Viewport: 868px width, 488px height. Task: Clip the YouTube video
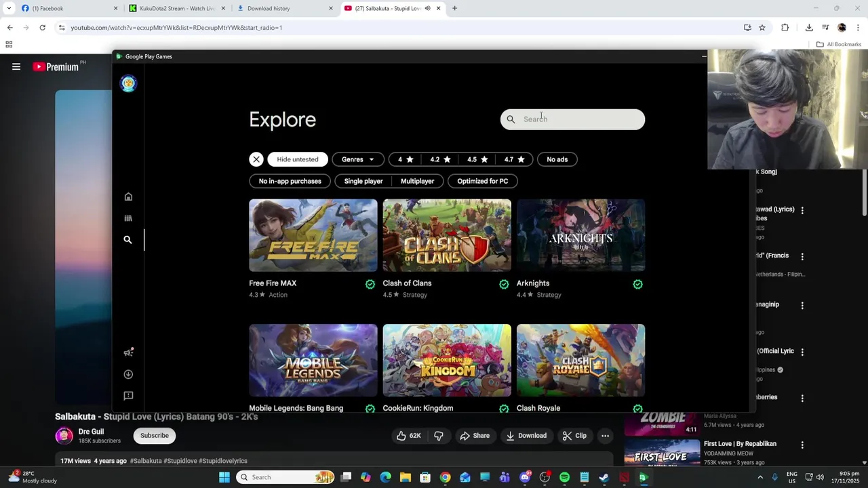point(574,436)
